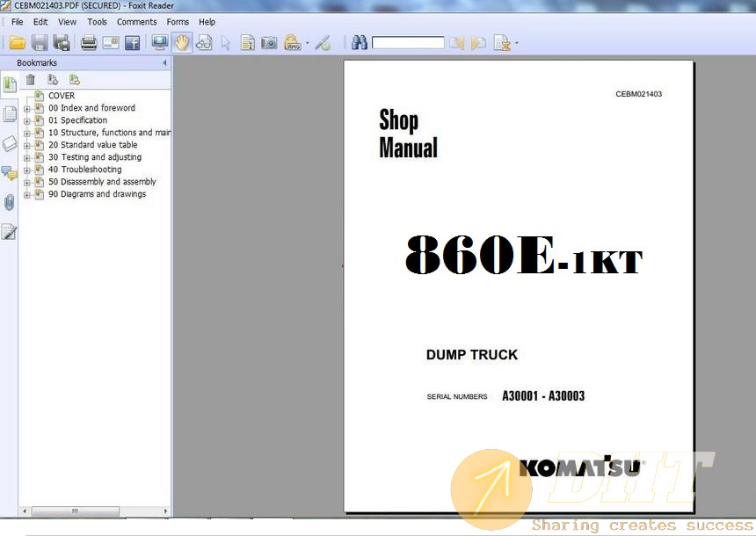The width and height of the screenshot is (756, 536).
Task: Open the search options dropdown arrow
Action: click(517, 43)
